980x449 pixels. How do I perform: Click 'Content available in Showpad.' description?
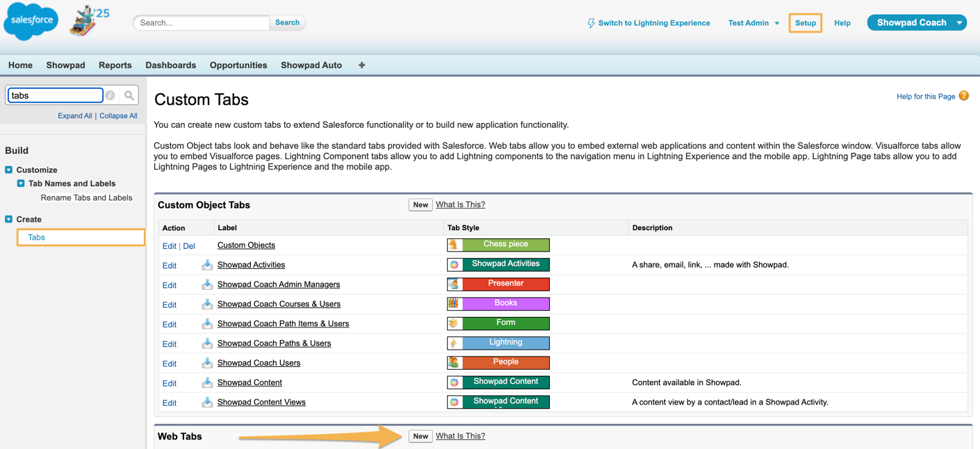click(x=687, y=382)
